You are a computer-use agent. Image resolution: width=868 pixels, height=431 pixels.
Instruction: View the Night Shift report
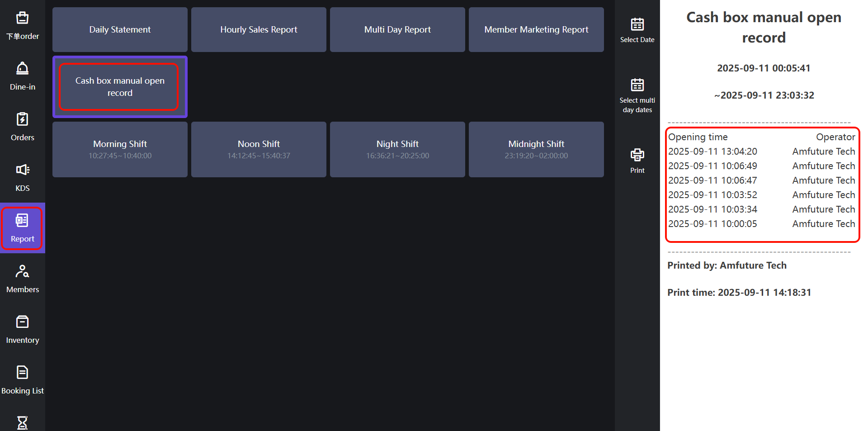pos(397,149)
